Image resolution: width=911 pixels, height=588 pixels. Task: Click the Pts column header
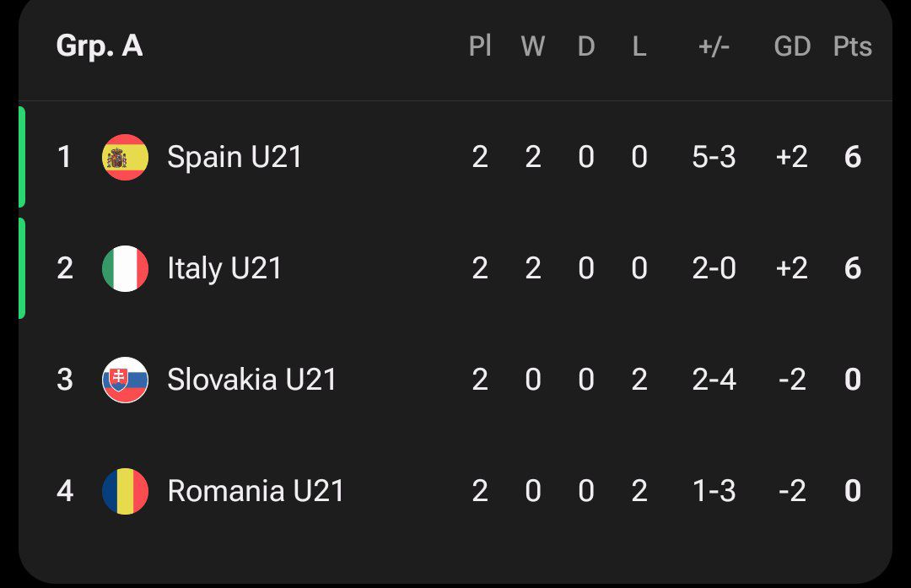click(x=852, y=47)
